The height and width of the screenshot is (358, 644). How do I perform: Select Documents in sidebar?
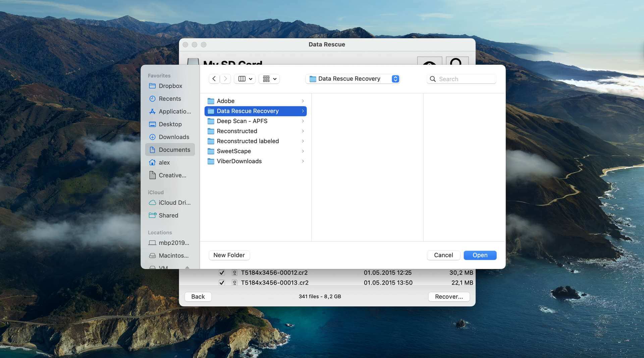170,150
